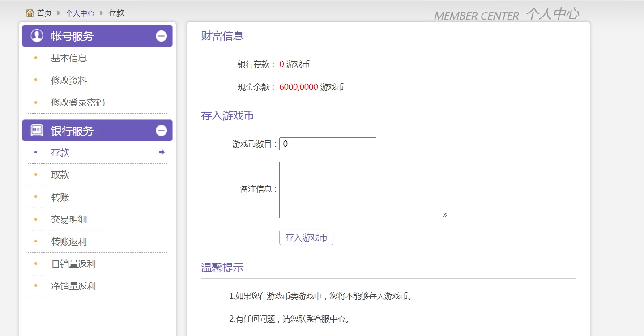
Task: Collapse the 帐号服务 section with minus icon
Action: coord(161,36)
